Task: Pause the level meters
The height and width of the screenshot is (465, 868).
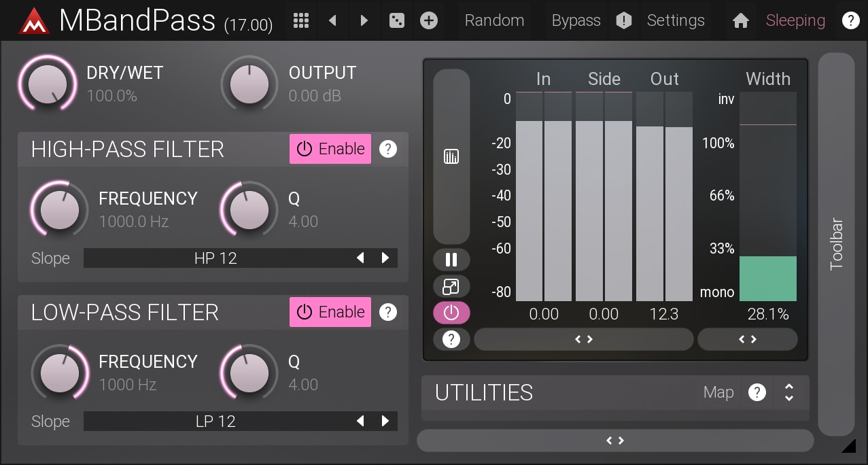Action: click(x=451, y=260)
